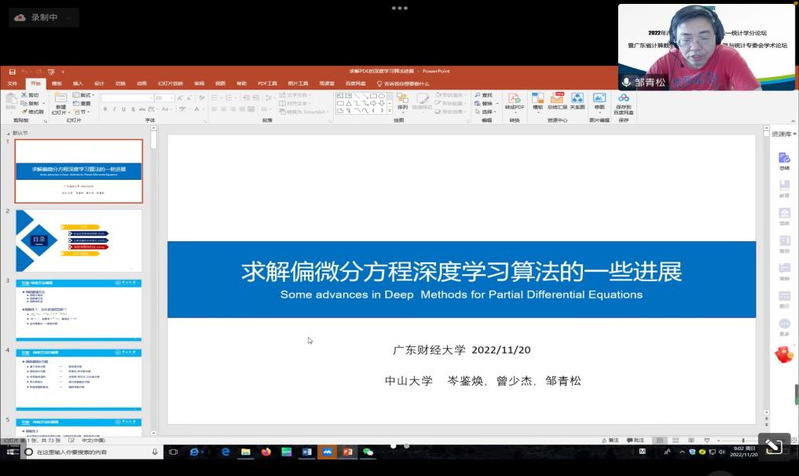This screenshot has width=799, height=476.
Task: Click the authors line 中山大学 岑鉴焕
Action: pos(483,381)
